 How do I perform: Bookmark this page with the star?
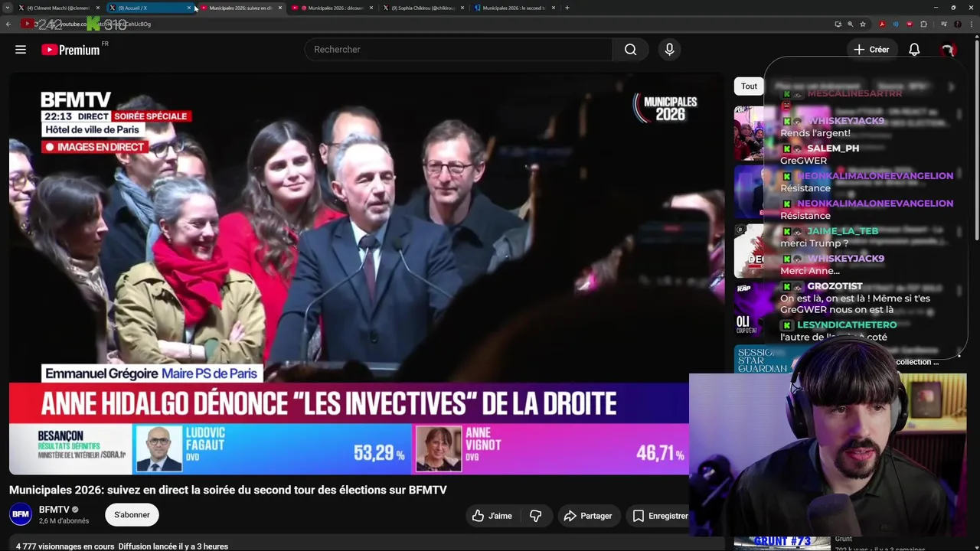[x=863, y=24]
